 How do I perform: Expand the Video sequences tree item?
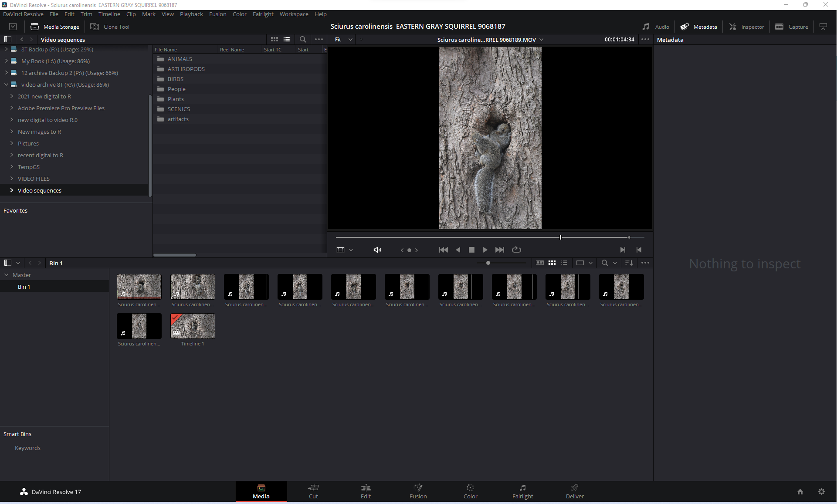pyautogui.click(x=12, y=190)
